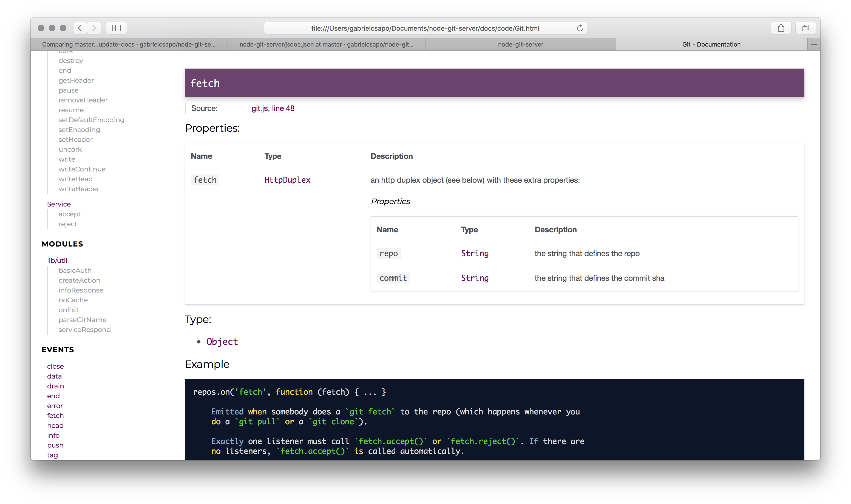
Task: Open the HttpDuplex type link
Action: (287, 180)
